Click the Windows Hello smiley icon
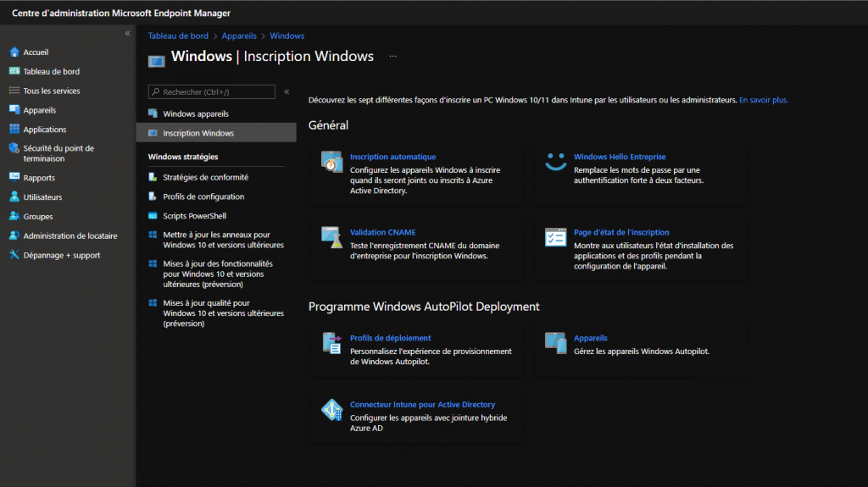The width and height of the screenshot is (868, 487). 555,162
